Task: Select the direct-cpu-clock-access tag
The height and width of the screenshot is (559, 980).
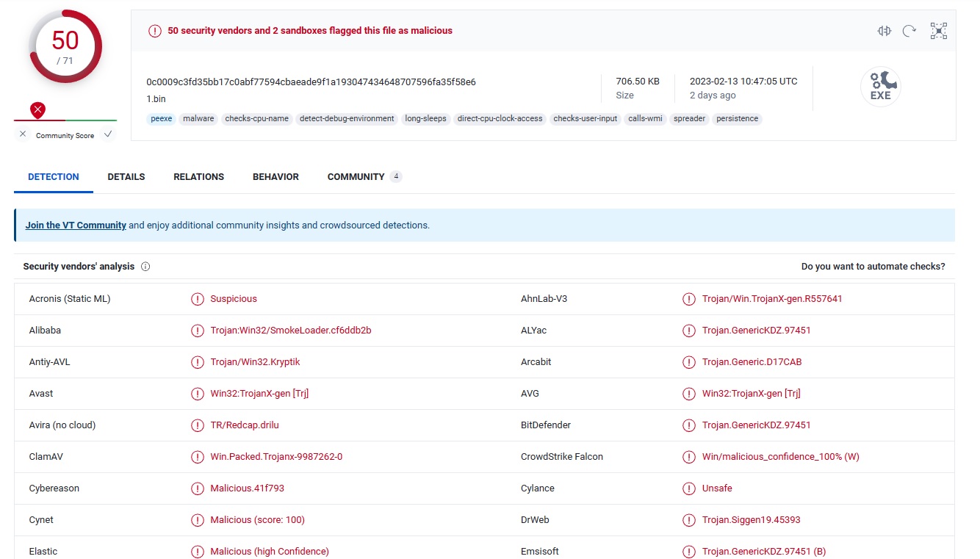Action: pyautogui.click(x=500, y=118)
